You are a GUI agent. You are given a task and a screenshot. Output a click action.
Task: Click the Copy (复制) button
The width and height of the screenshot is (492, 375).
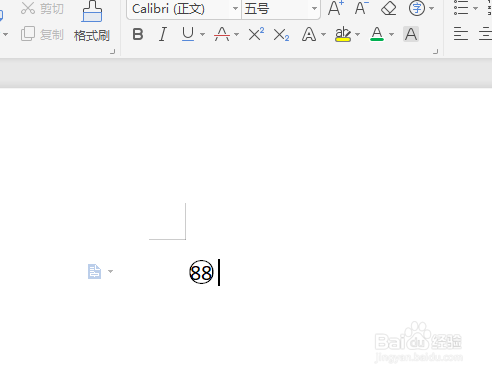(42, 34)
